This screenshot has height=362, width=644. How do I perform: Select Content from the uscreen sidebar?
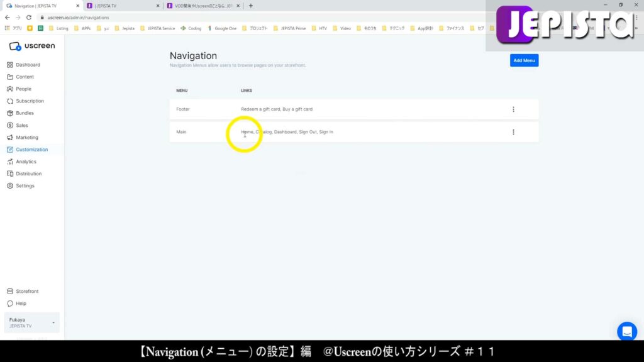[23, 77]
